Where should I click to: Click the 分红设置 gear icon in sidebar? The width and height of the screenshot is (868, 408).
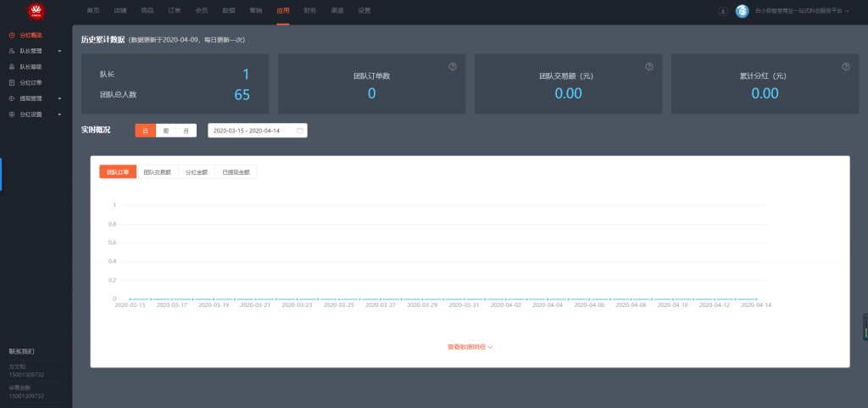pyautogui.click(x=12, y=115)
